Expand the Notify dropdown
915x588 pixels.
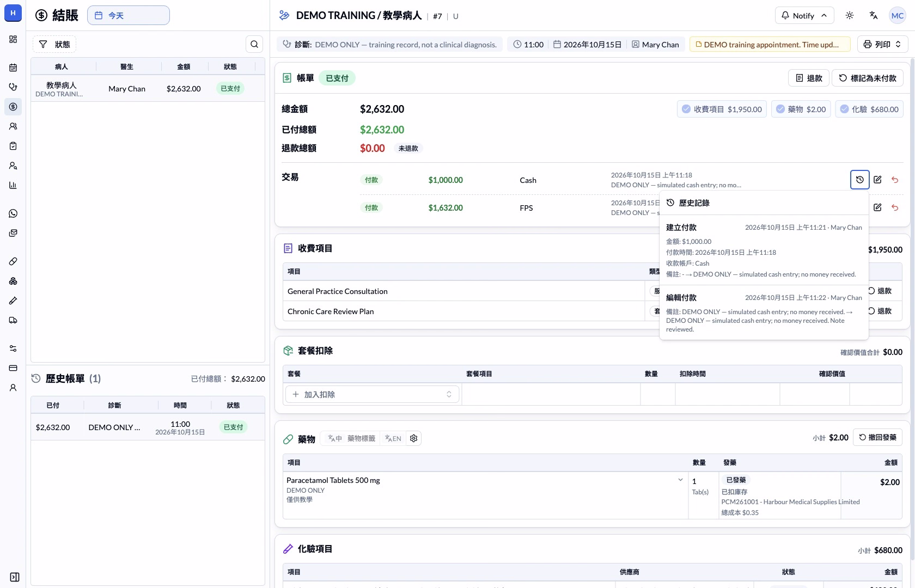click(x=804, y=15)
